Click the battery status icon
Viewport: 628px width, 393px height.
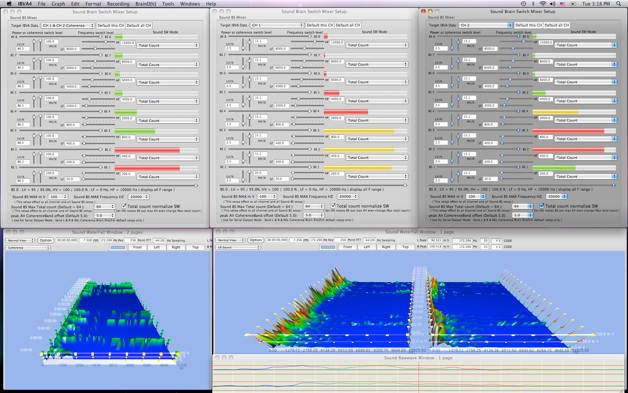[573, 4]
